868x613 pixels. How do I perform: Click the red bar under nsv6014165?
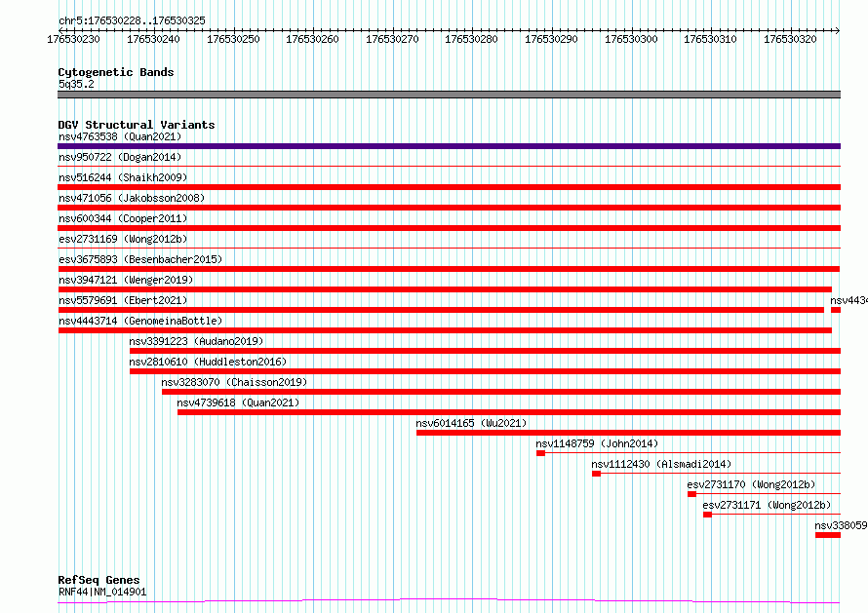(628, 433)
